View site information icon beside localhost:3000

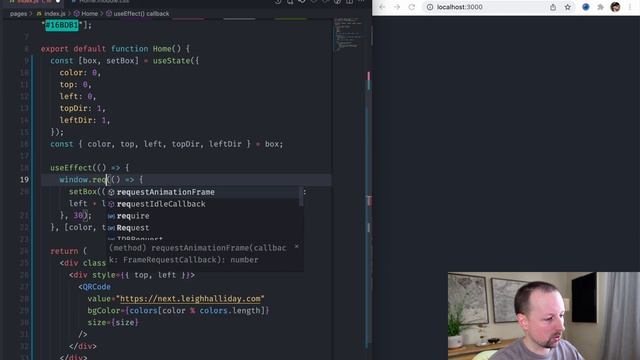click(430, 7)
